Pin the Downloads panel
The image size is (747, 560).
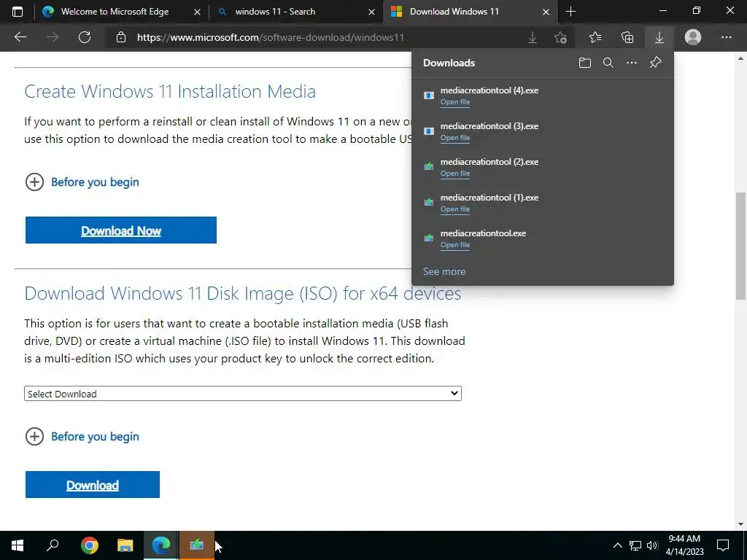656,63
